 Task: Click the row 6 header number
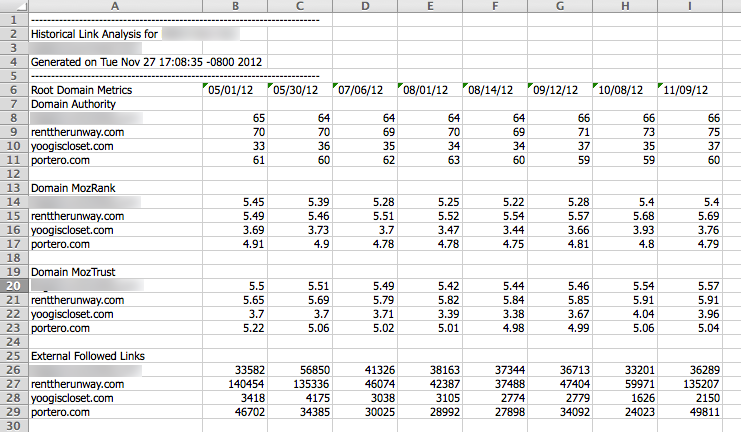click(x=13, y=89)
